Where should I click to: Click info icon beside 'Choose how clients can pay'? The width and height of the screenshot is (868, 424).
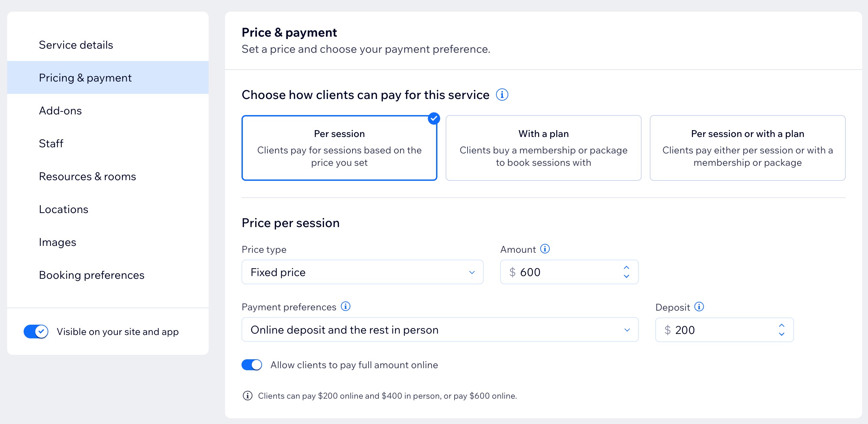(502, 95)
